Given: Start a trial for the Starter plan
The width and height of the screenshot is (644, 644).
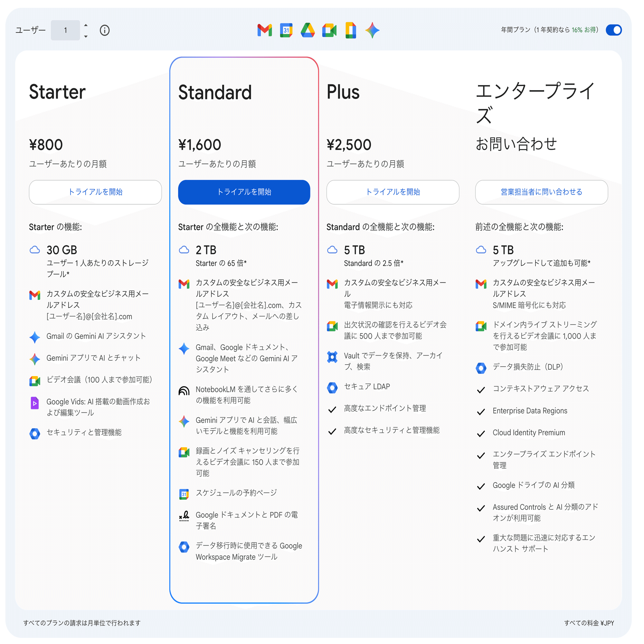Looking at the screenshot, I should (95, 192).
